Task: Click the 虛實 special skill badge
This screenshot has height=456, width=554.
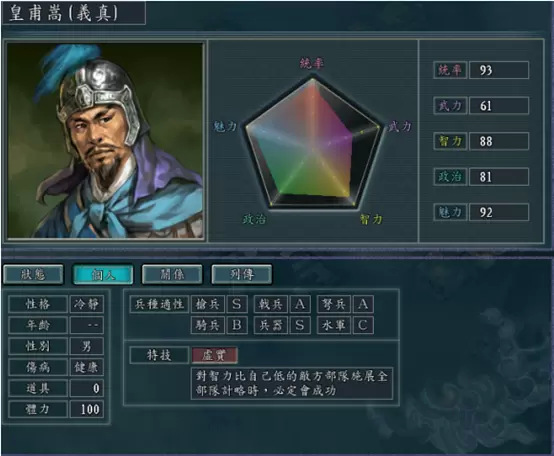Action: tap(214, 355)
